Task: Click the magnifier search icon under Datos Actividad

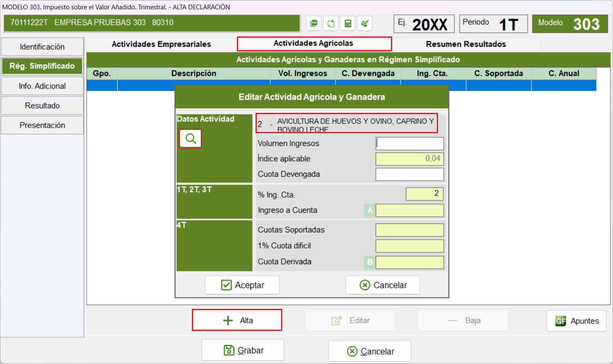Action: pos(191,139)
